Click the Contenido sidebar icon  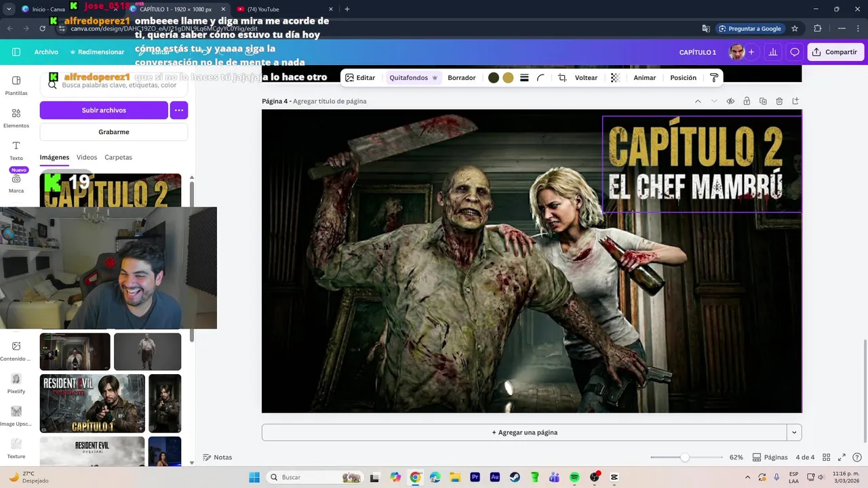(x=16, y=351)
